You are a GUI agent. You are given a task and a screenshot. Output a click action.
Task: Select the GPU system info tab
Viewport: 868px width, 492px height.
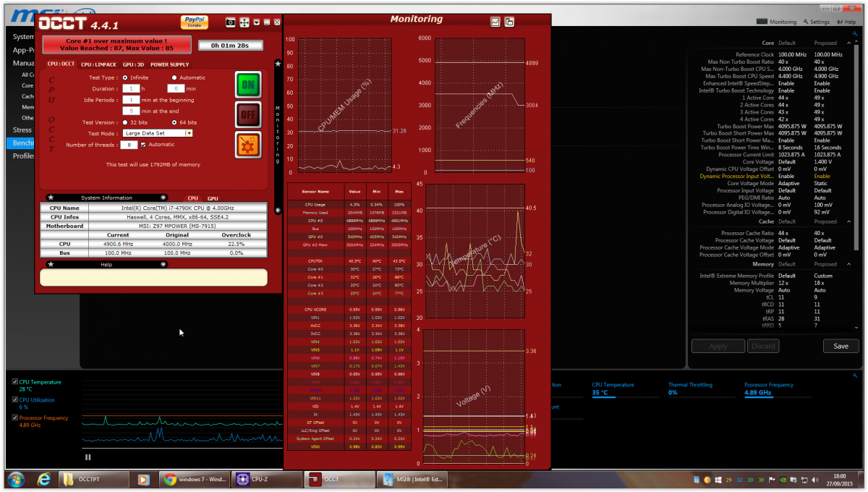click(x=213, y=198)
